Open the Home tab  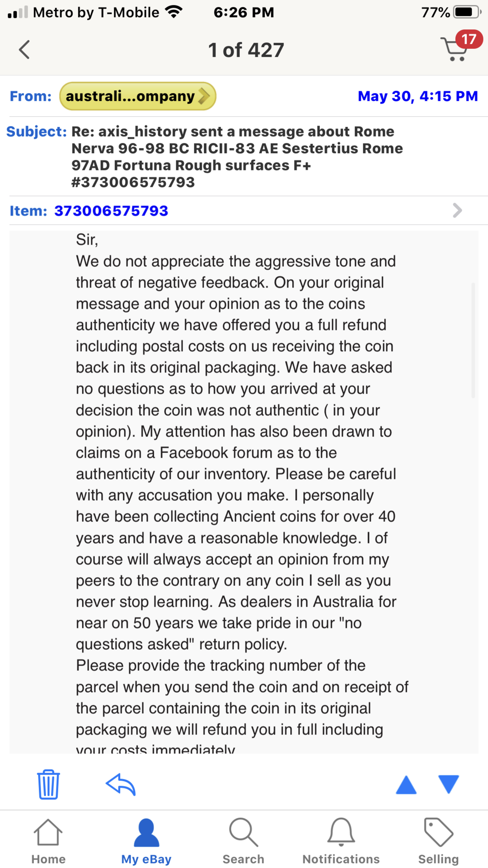click(48, 841)
